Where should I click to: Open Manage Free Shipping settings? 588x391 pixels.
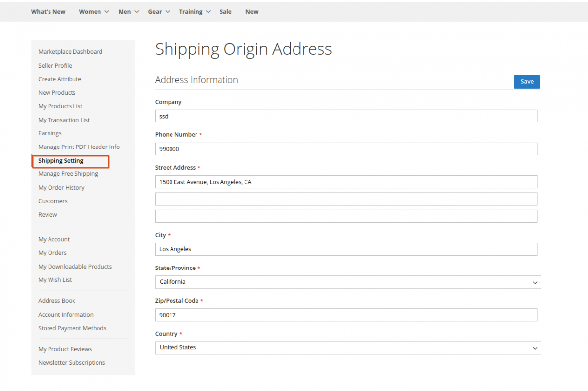68,173
